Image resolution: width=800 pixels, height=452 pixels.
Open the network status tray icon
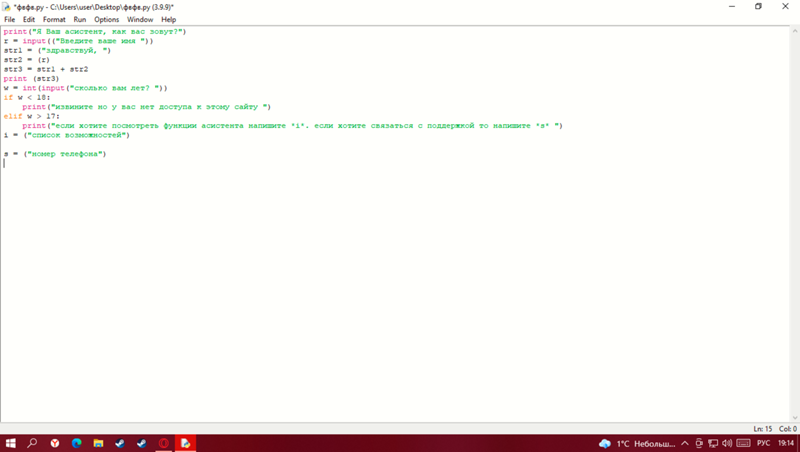click(714, 443)
